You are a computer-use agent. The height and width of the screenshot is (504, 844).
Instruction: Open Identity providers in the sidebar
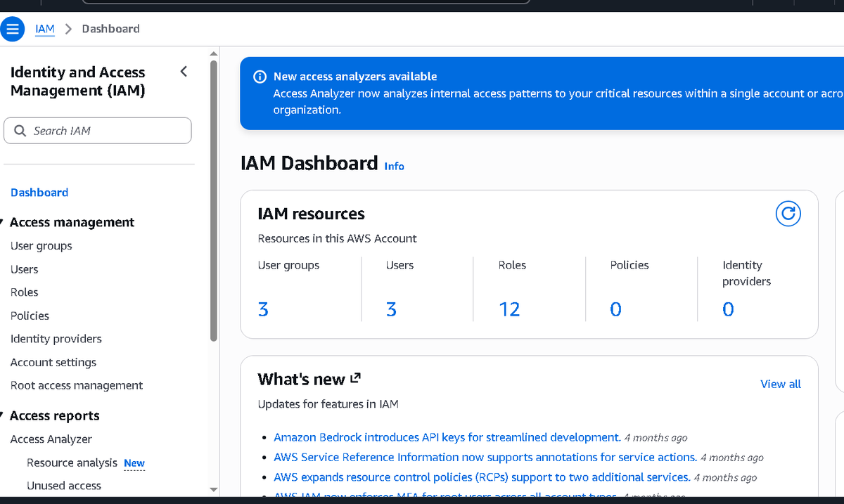pyautogui.click(x=56, y=339)
